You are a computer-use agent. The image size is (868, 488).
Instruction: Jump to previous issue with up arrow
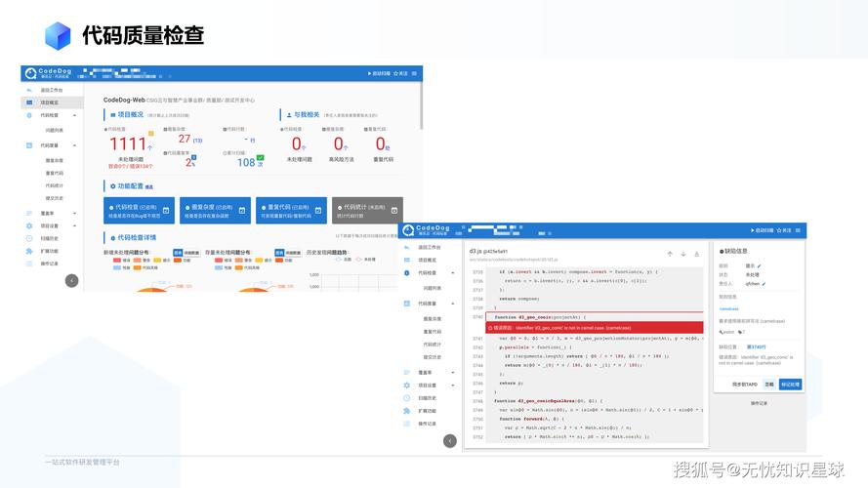click(x=670, y=254)
